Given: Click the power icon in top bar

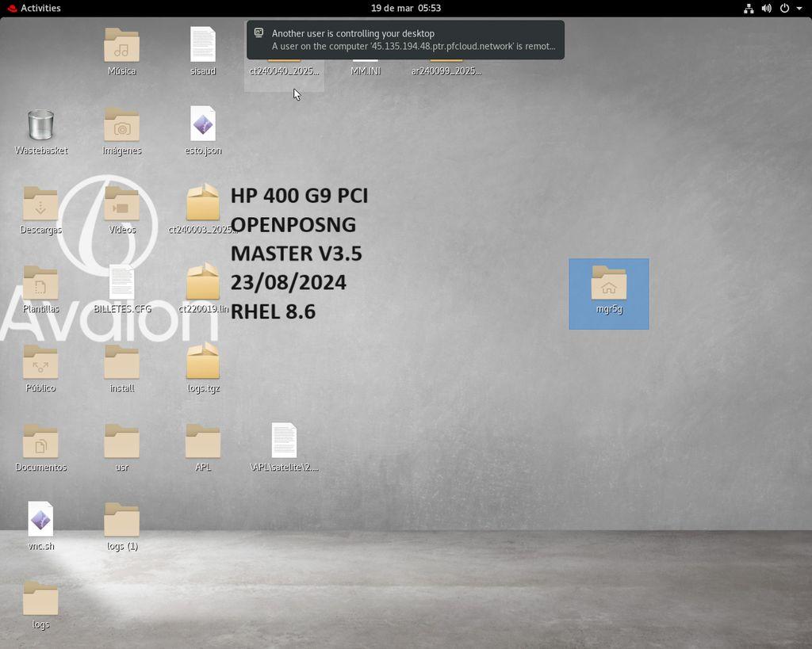Looking at the screenshot, I should [x=784, y=9].
